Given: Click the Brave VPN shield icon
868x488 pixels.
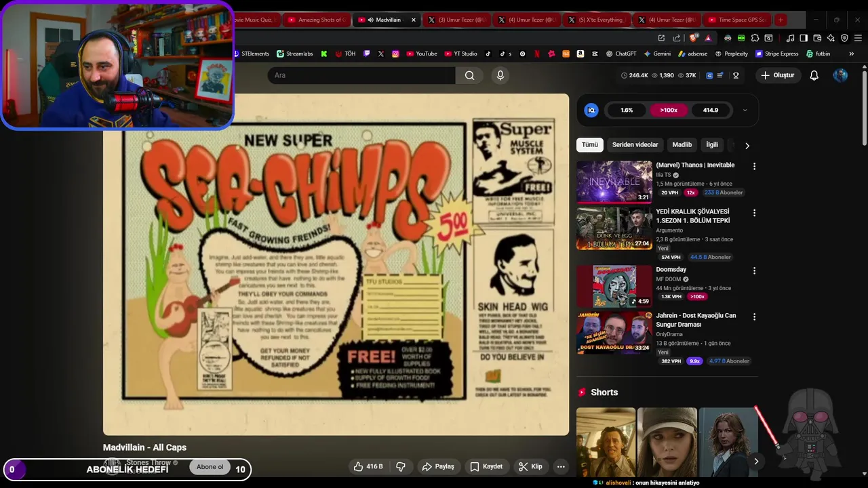Looking at the screenshot, I should click(844, 38).
